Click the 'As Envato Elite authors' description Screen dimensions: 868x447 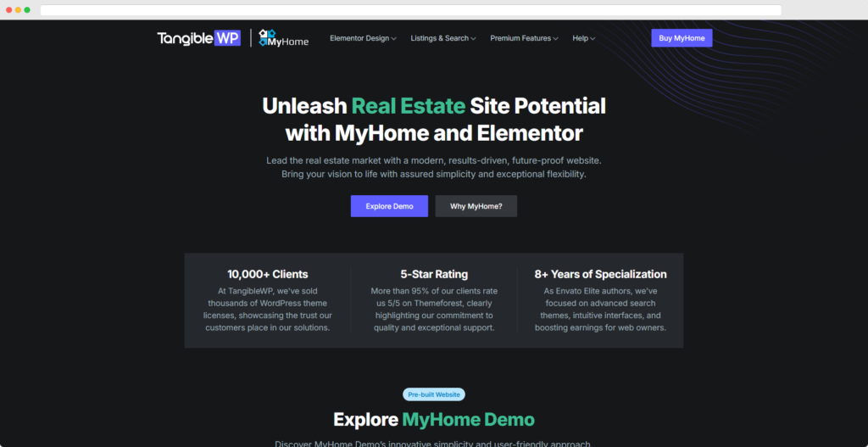coord(601,309)
